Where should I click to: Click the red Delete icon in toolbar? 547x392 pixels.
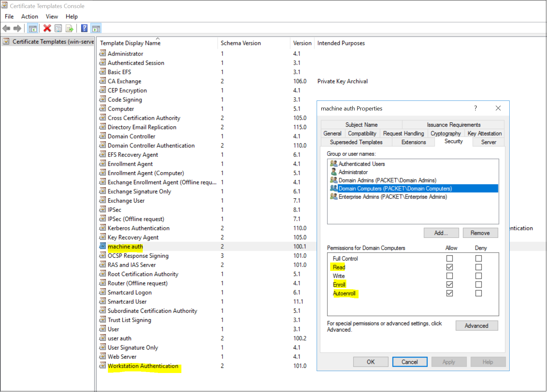[47, 28]
